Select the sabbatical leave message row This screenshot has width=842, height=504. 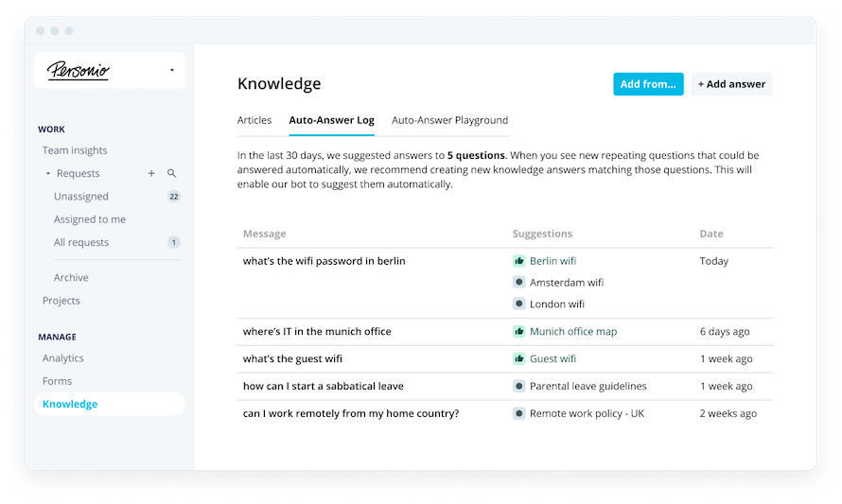[505, 386]
